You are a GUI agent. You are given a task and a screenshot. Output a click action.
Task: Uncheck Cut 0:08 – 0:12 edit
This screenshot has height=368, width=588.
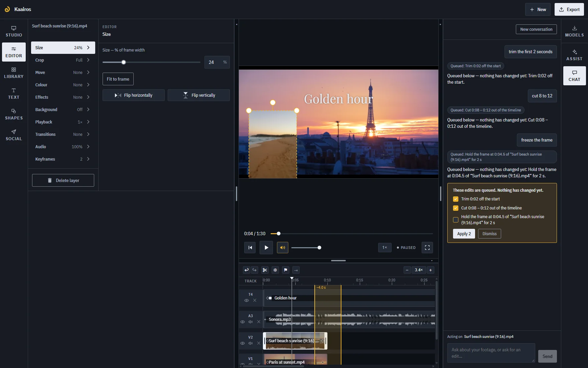click(456, 208)
